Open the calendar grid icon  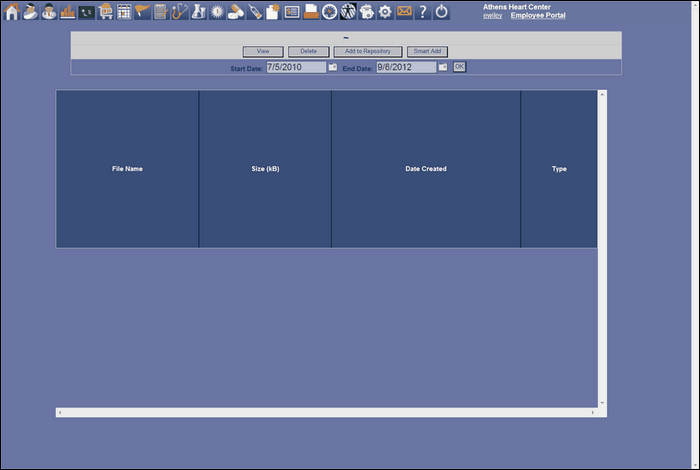tap(124, 12)
